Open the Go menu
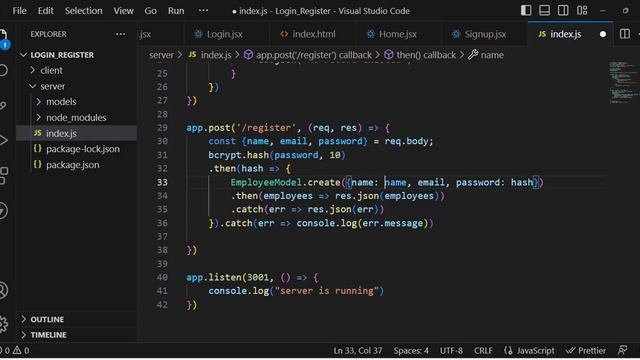Image resolution: width=640 pixels, height=360 pixels. [x=150, y=11]
